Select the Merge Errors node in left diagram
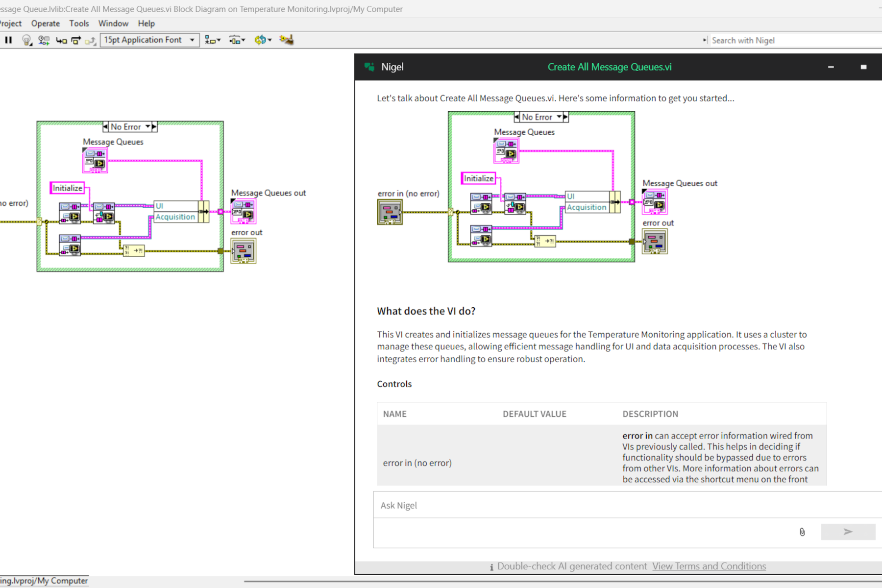This screenshot has width=882, height=588. (133, 250)
